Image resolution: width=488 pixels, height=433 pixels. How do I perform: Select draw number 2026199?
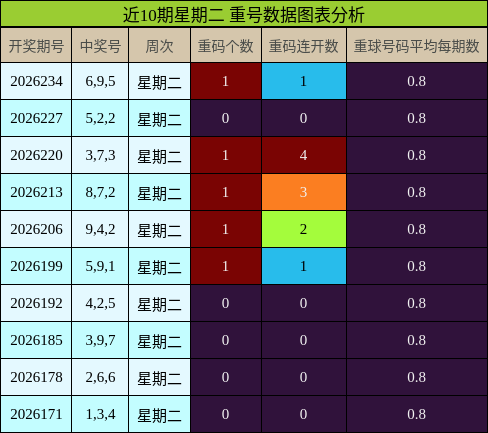click(x=36, y=266)
